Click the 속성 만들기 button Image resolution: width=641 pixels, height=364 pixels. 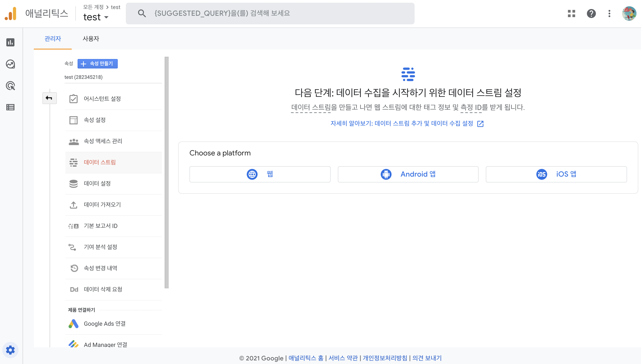tap(98, 64)
